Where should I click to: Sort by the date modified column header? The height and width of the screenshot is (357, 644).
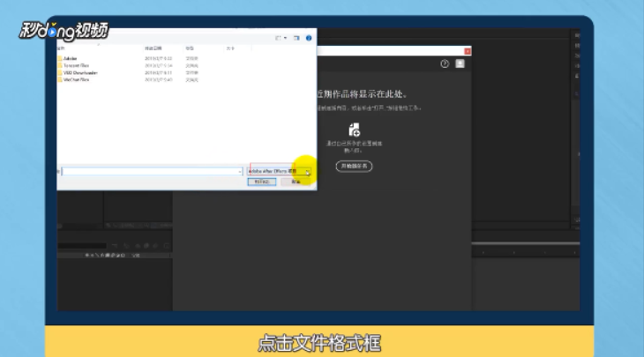coord(153,48)
